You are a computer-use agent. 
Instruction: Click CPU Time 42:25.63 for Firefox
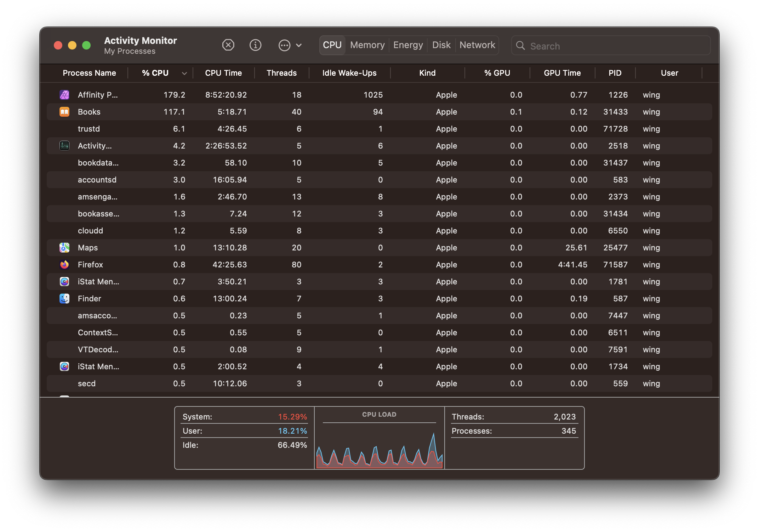coord(229,265)
